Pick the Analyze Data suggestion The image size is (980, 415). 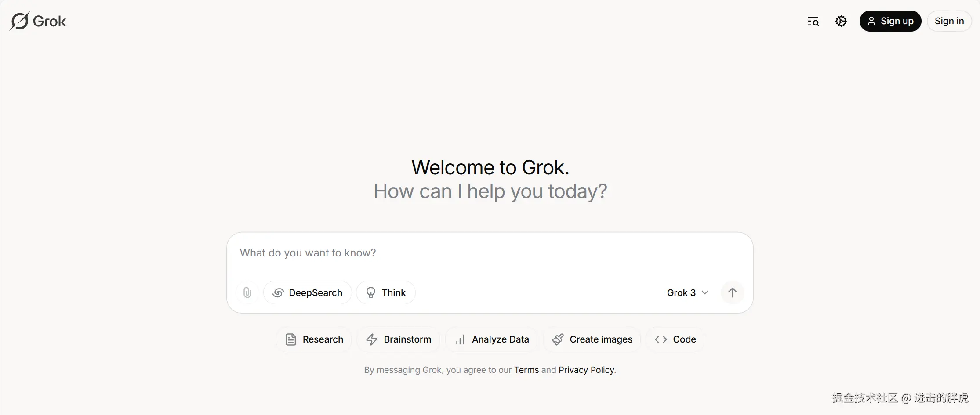492,339
